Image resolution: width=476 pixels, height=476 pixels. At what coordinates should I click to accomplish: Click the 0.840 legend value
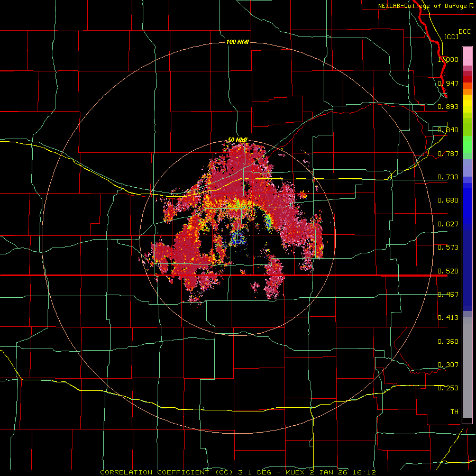[448, 130]
